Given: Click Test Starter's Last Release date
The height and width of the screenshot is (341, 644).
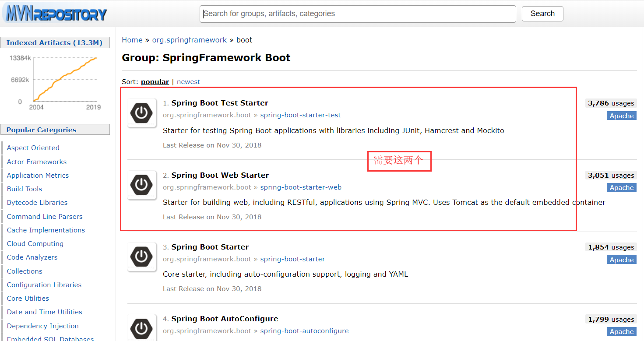Looking at the screenshot, I should 212,145.
